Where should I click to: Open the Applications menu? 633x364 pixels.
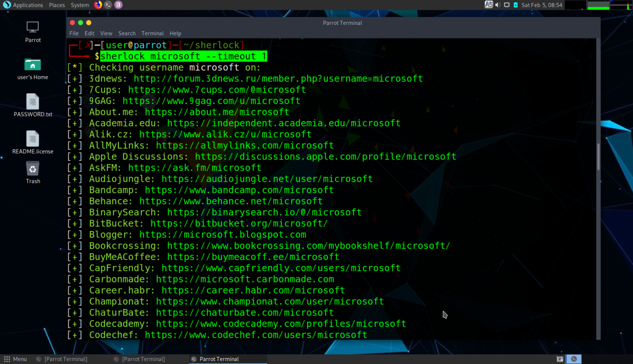[28, 5]
